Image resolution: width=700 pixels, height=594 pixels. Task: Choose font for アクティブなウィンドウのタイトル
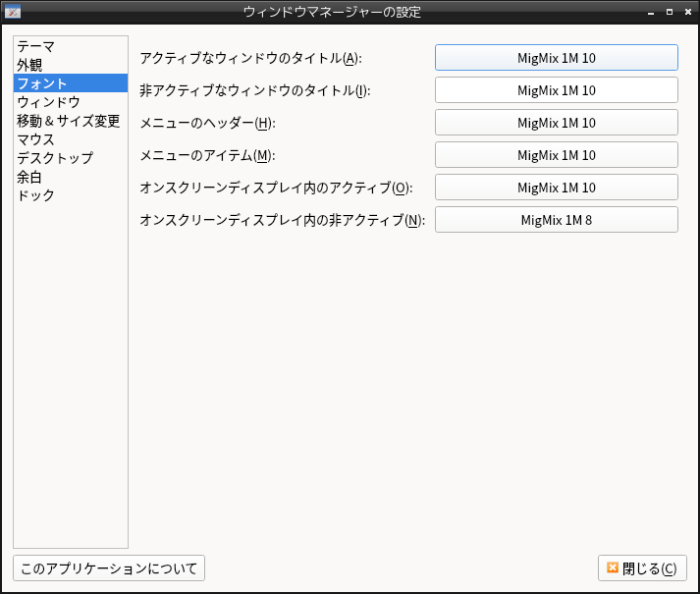(x=556, y=58)
